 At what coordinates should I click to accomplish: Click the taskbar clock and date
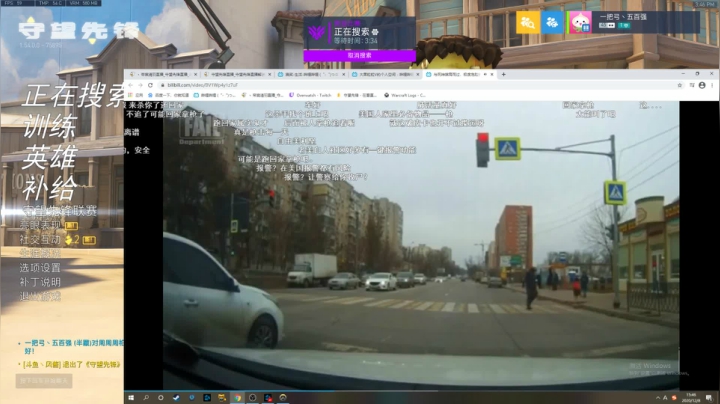click(691, 398)
